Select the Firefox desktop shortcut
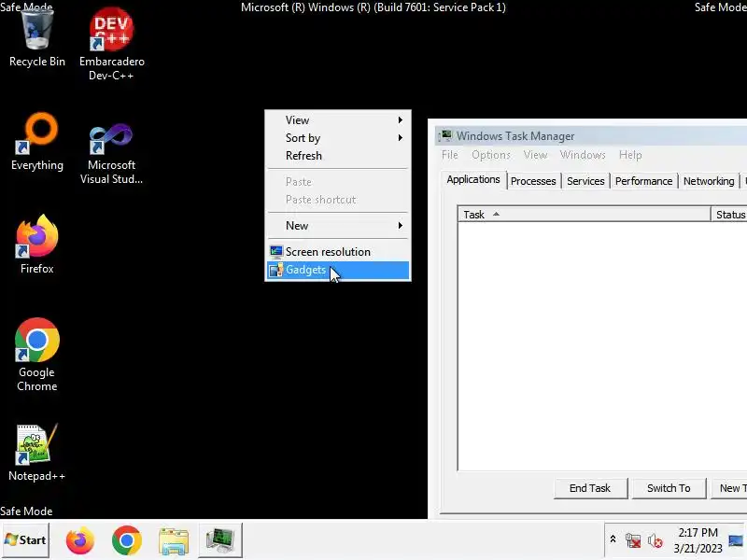 (x=36, y=244)
